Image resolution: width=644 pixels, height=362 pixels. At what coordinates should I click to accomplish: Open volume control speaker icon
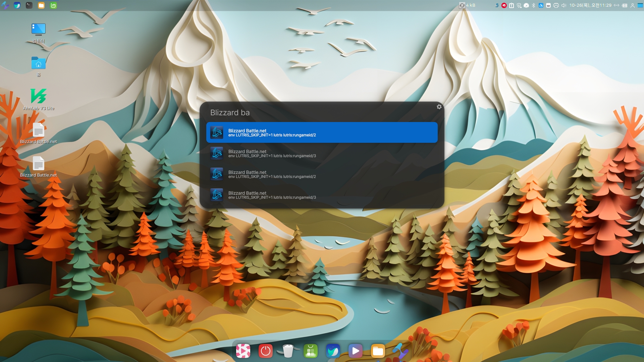coord(563,5)
